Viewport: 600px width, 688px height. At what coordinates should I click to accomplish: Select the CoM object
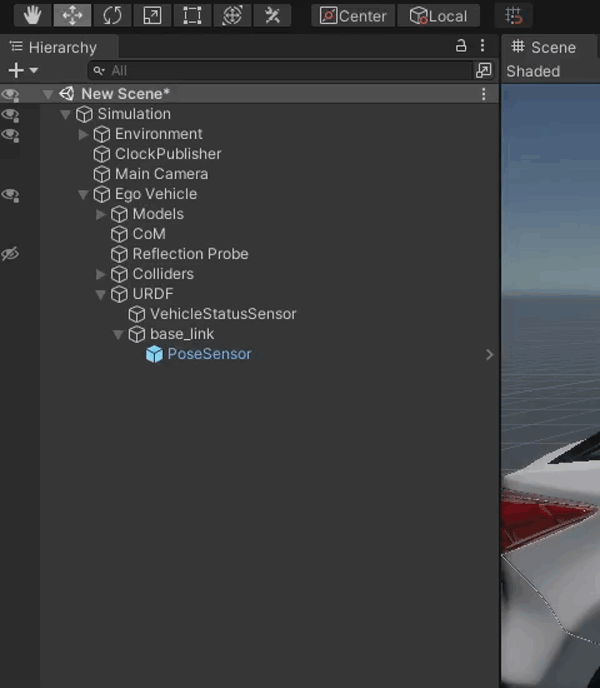[x=149, y=234]
